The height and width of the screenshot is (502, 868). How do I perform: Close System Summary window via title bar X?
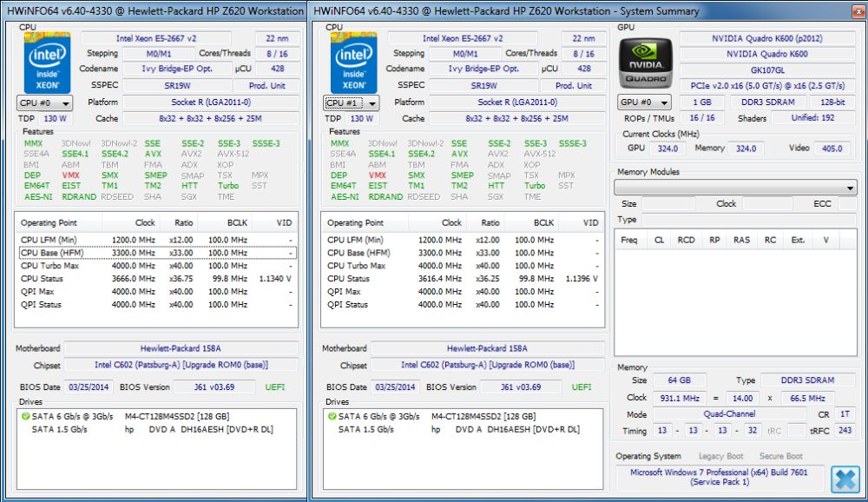pyautogui.click(x=858, y=10)
